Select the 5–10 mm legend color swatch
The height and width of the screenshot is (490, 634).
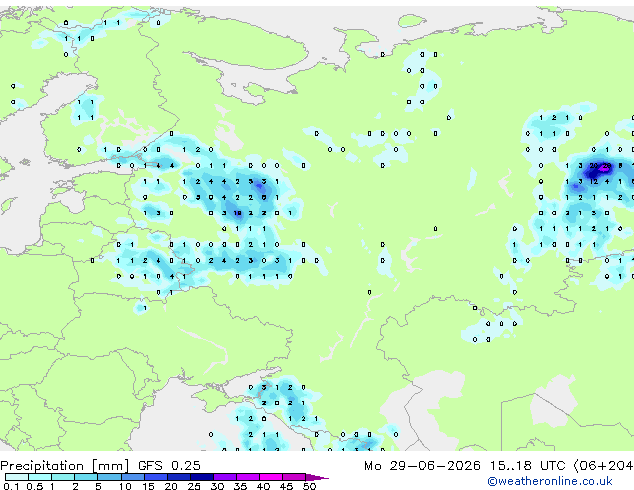point(109,477)
